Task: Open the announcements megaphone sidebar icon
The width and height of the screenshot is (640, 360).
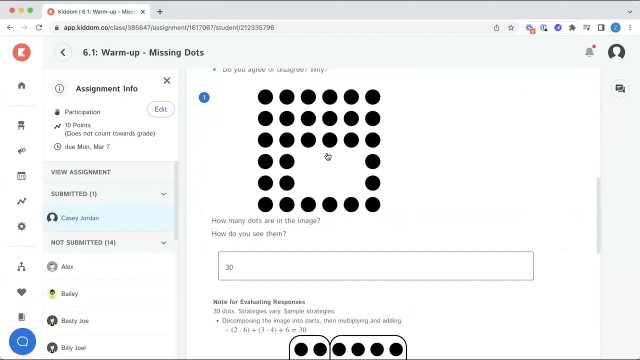Action: 22,151
